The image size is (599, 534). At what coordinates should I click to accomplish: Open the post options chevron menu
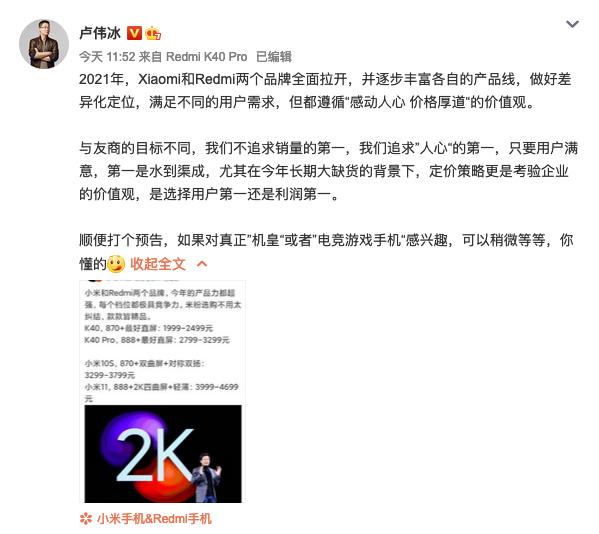572,24
